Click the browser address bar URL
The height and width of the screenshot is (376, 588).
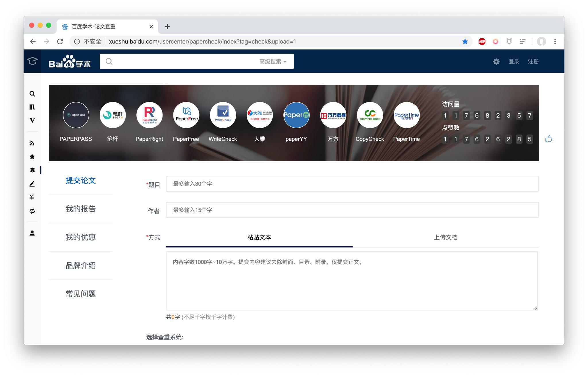202,42
